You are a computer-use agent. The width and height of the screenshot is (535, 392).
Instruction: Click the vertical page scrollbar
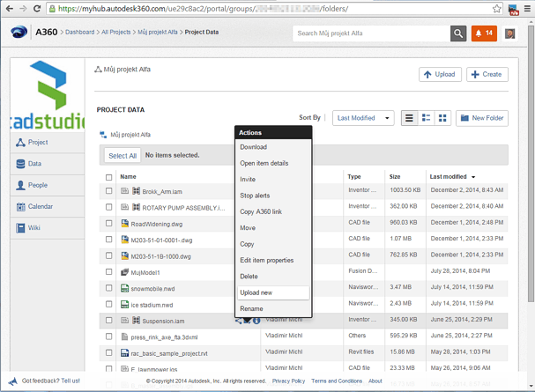tap(531, 164)
